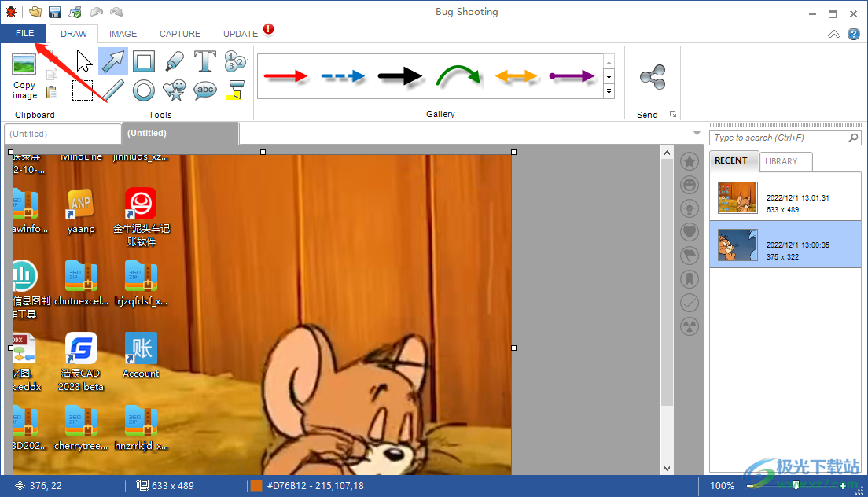Toggle the light bulb idea tag
Screen dimensions: 868x497
tap(690, 208)
